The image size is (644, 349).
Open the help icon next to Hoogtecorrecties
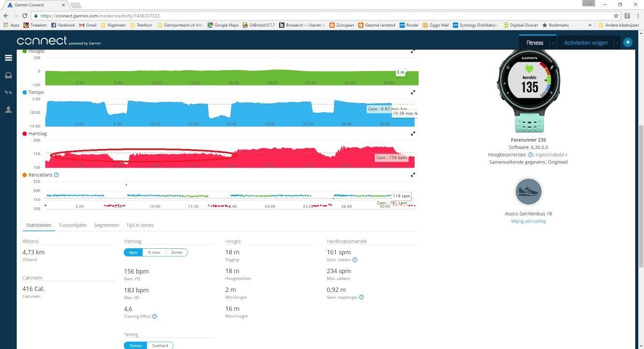tap(530, 155)
